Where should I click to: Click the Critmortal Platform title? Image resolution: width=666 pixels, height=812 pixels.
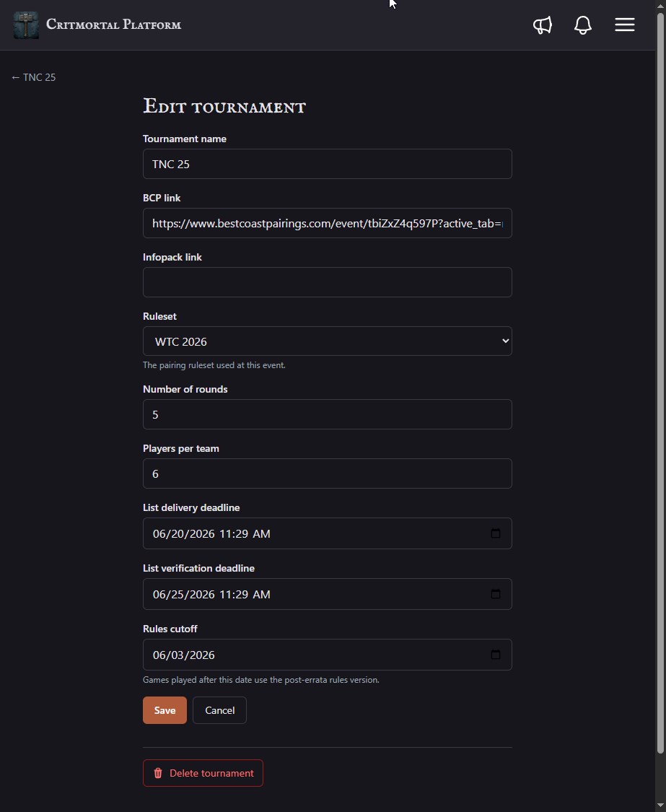coord(113,25)
